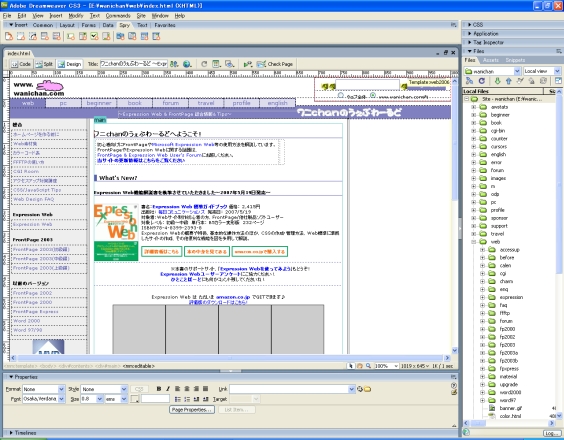Insert Spry Tabbed Panels
564x440 pixels.
[x=132, y=36]
